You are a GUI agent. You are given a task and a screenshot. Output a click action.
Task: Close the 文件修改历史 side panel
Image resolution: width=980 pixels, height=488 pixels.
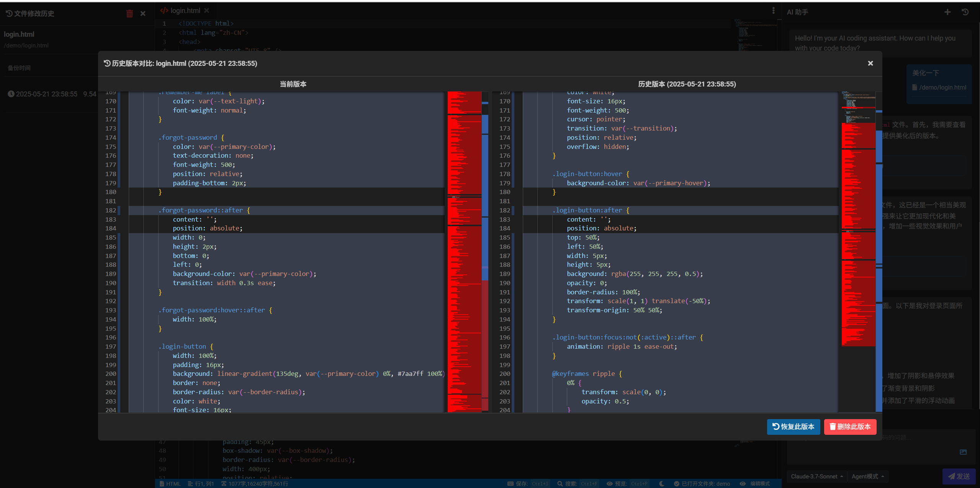coord(143,14)
